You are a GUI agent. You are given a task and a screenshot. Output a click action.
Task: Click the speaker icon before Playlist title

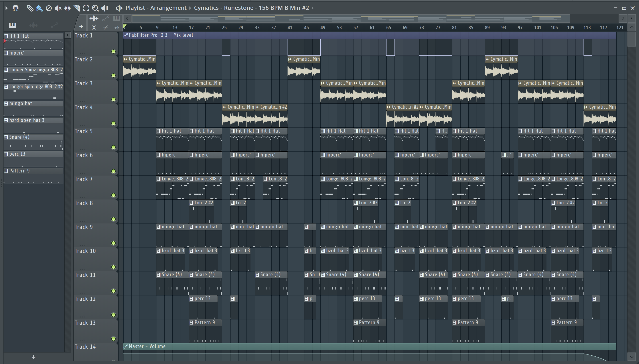[x=119, y=8]
